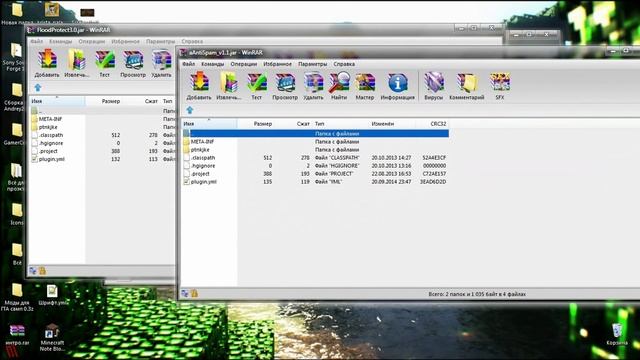The image size is (640, 360).
Task: Sort by Сжат column in aAntiSpam window
Action: click(x=303, y=124)
